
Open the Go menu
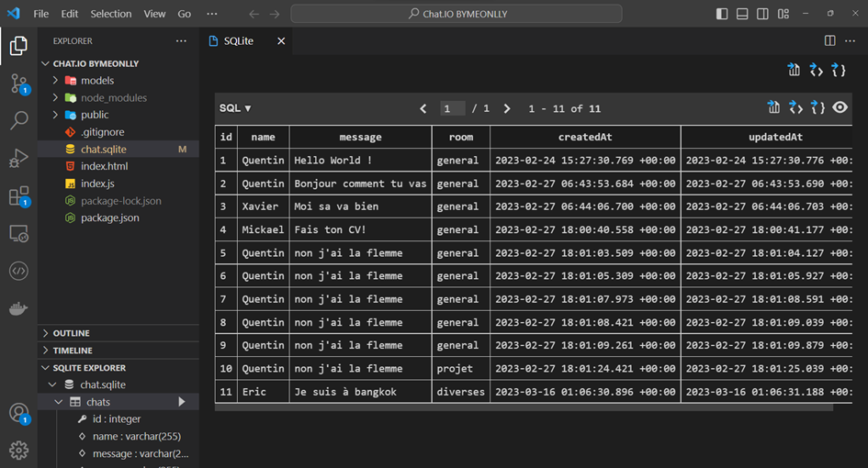(x=185, y=14)
